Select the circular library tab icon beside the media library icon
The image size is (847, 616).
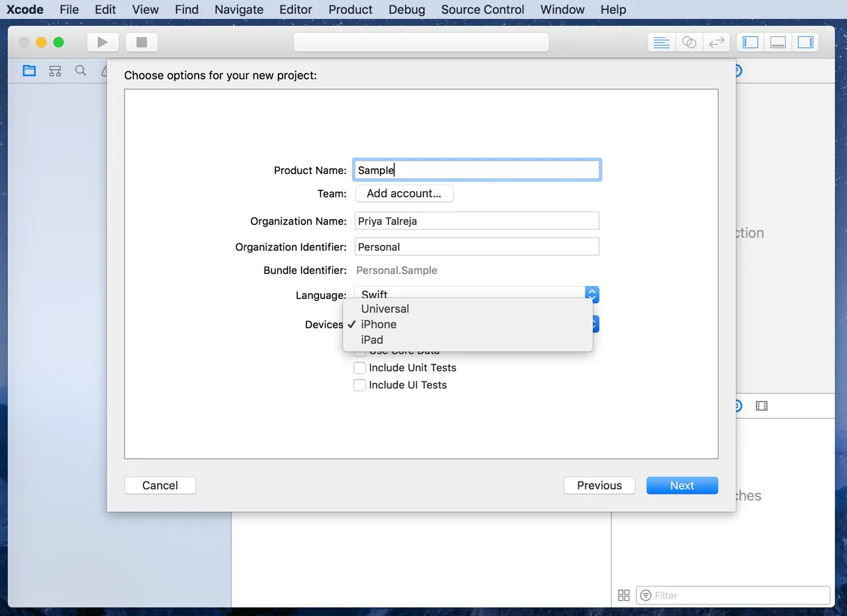pyautogui.click(x=738, y=406)
